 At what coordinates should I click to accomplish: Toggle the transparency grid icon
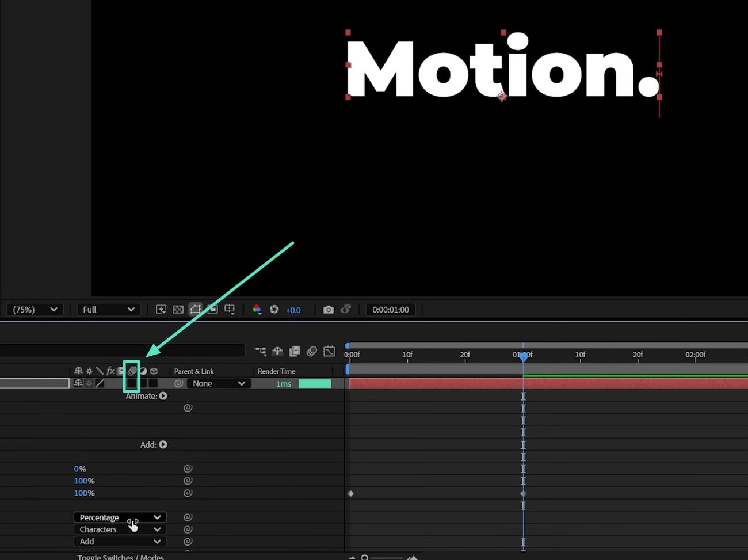click(178, 310)
